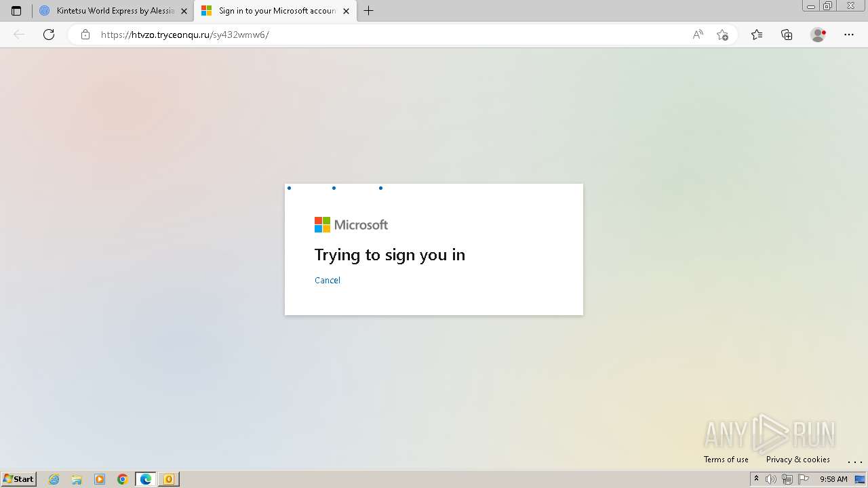Cancel the sign-in attempt

pos(328,281)
